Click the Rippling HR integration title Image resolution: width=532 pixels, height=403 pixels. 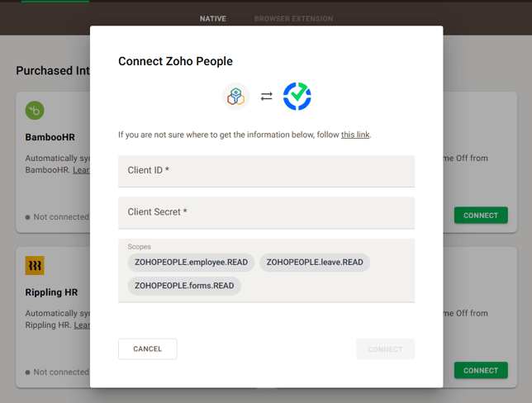point(51,292)
